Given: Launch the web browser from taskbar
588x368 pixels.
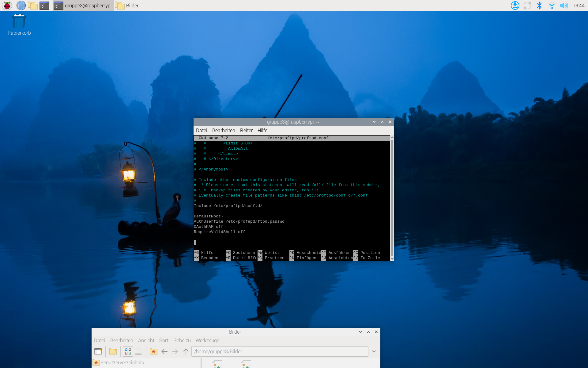Looking at the screenshot, I should [21, 6].
